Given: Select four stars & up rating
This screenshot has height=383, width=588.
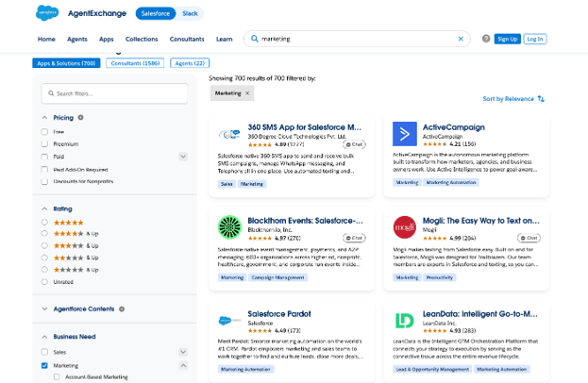Looking at the screenshot, I should click(44, 233).
